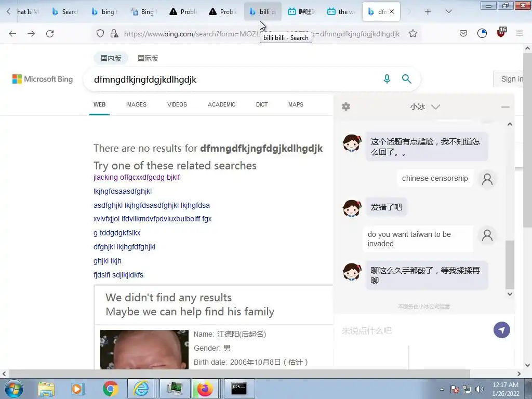Screen dimensions: 532x399
Task: Open the Pocket save icon
Action: pos(463,33)
